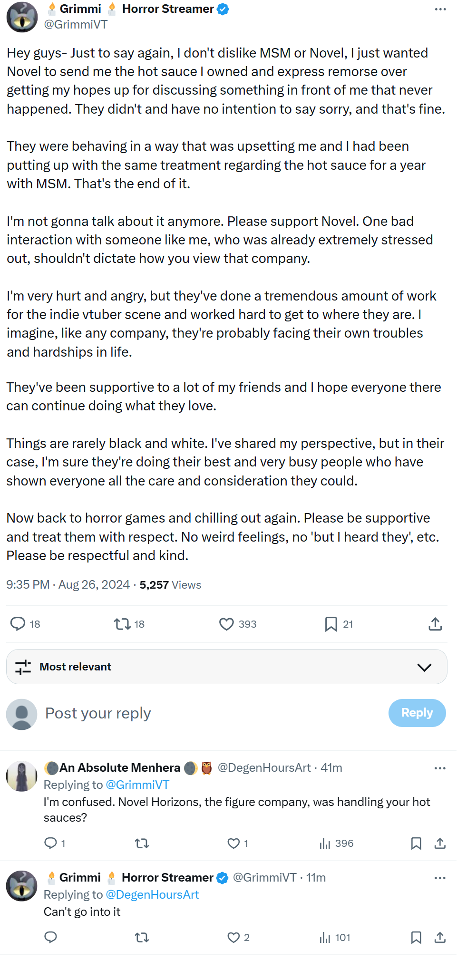The height and width of the screenshot is (980, 457).
Task: Repost the "Can't go into it" reply
Action: pyautogui.click(x=142, y=938)
